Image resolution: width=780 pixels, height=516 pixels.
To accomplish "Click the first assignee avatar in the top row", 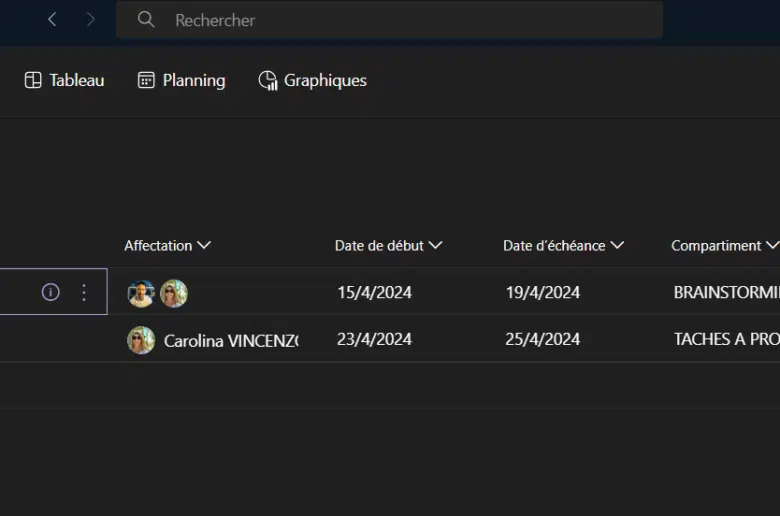I will (x=141, y=293).
